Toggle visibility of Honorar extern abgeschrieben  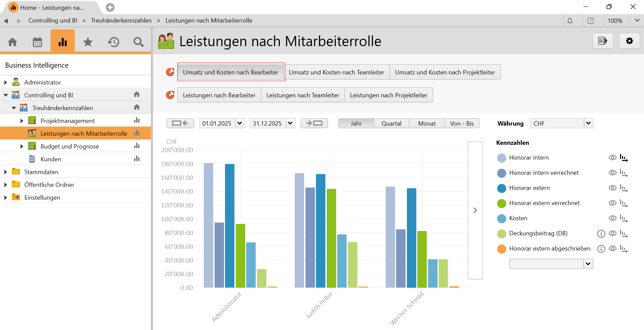(612, 249)
